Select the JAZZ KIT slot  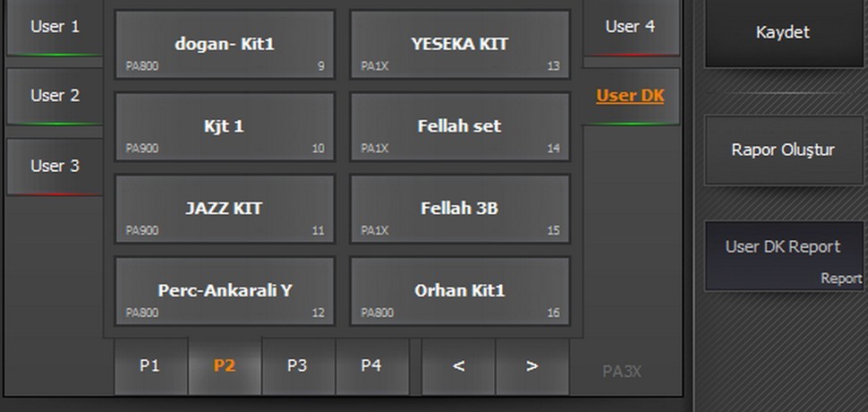pyautogui.click(x=225, y=209)
